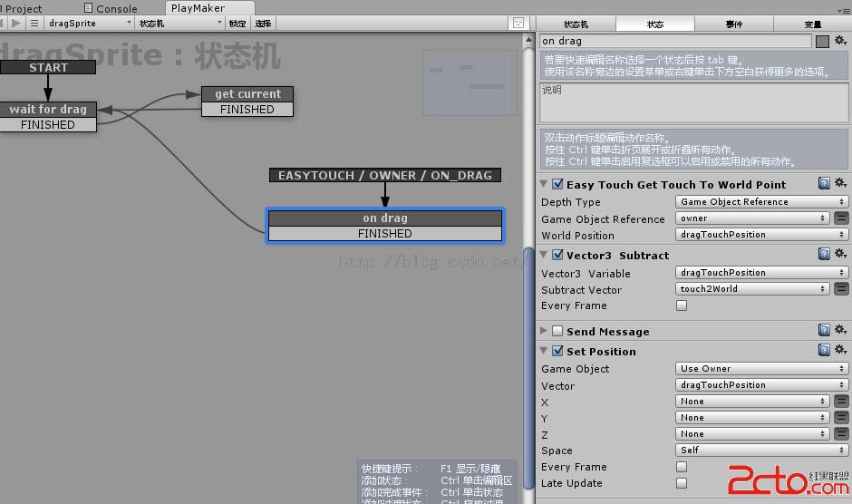The image size is (852, 504).
Task: Select the get current state
Action: (247, 93)
